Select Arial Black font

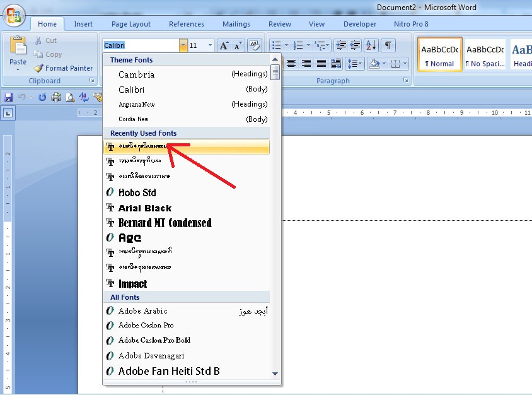pos(187,208)
